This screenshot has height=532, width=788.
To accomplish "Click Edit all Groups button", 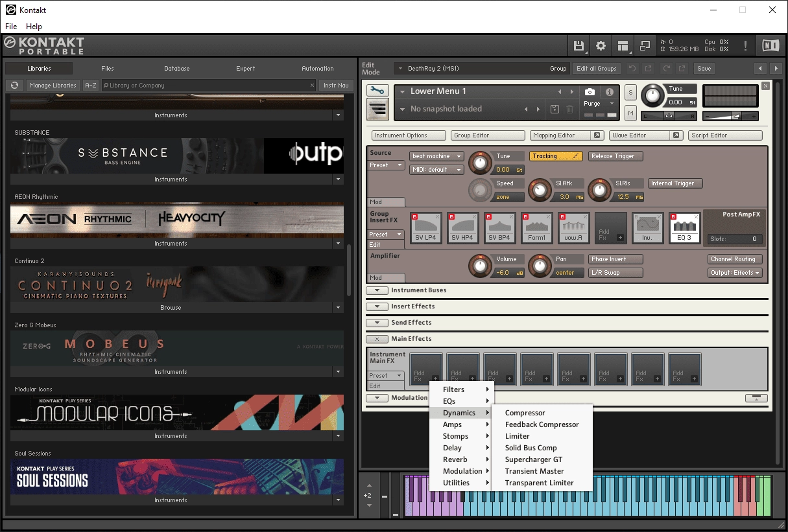I will tap(597, 68).
